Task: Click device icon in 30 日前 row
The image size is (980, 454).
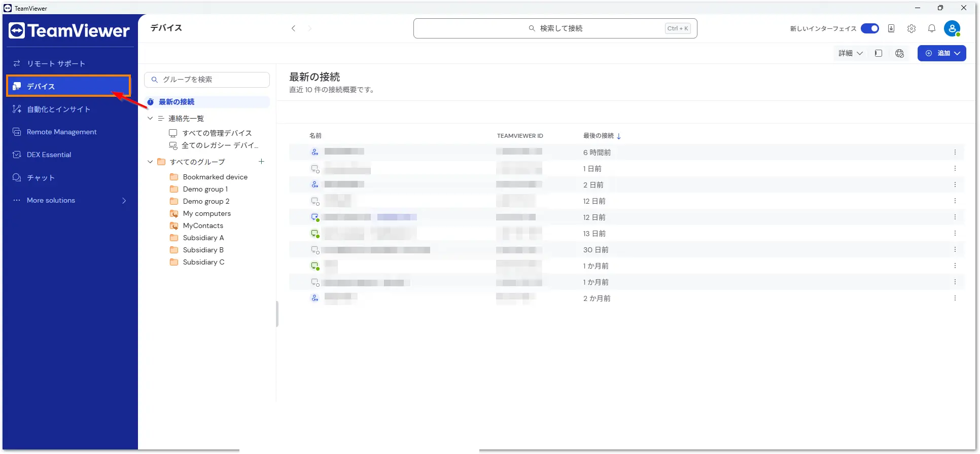Action: pyautogui.click(x=315, y=250)
